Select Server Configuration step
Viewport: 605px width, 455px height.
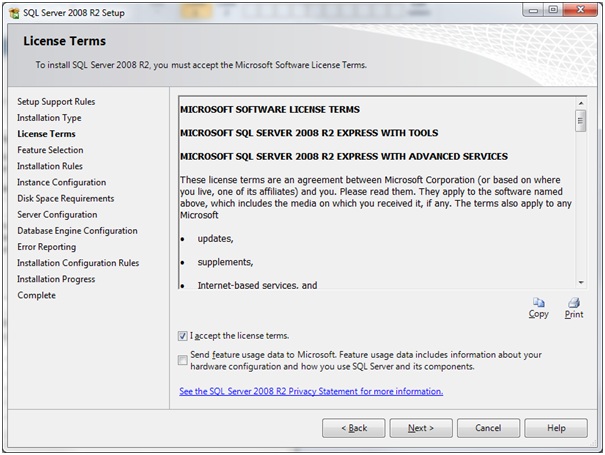pyautogui.click(x=57, y=215)
